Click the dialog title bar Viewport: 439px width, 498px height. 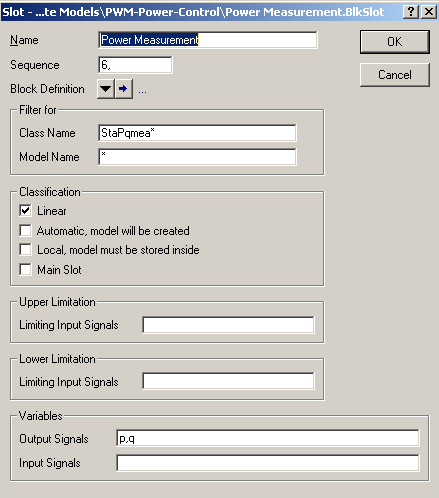coord(200,12)
